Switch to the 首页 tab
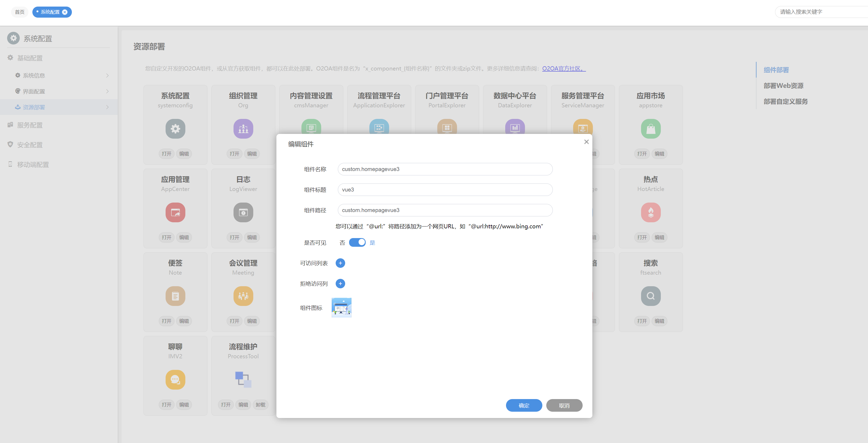This screenshot has height=443, width=868. point(19,12)
